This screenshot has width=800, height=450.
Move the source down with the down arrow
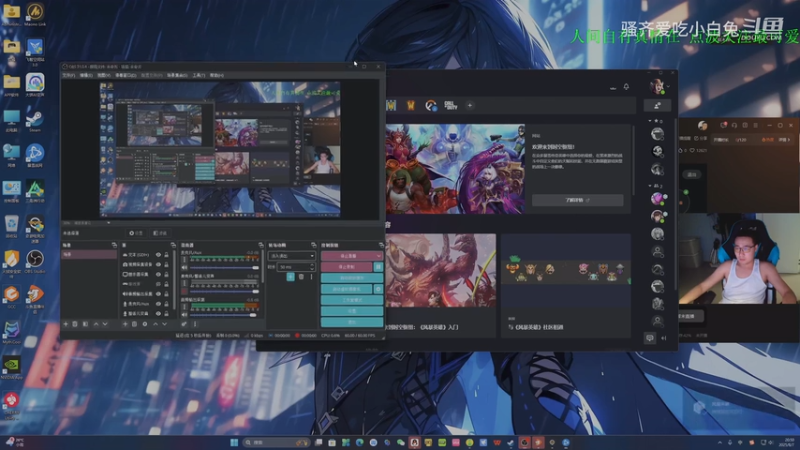[x=164, y=324]
